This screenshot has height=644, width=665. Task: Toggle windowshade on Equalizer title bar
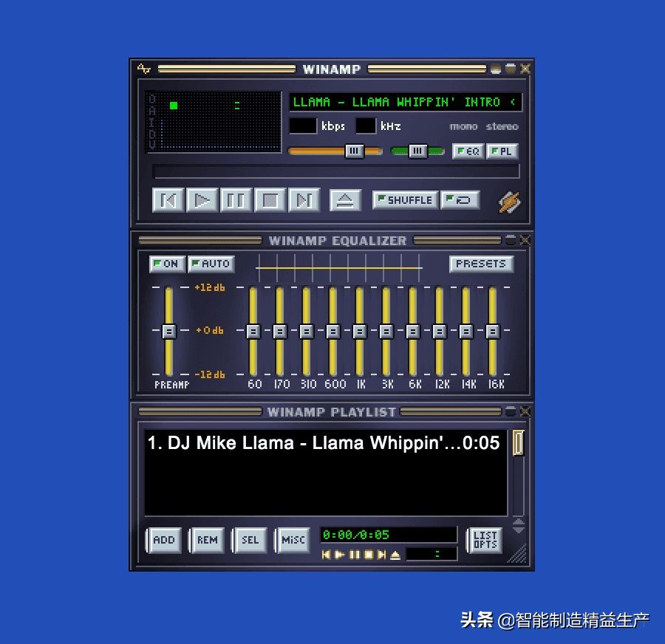pyautogui.click(x=511, y=240)
